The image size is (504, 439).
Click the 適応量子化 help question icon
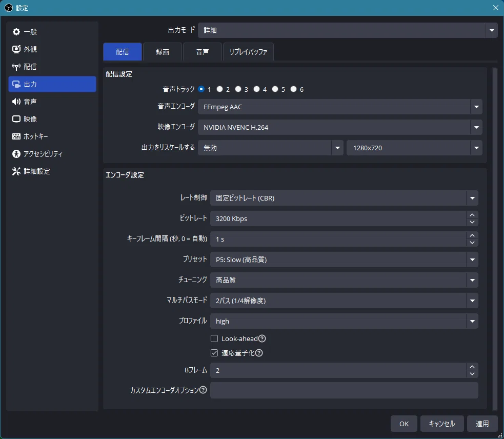(259, 353)
